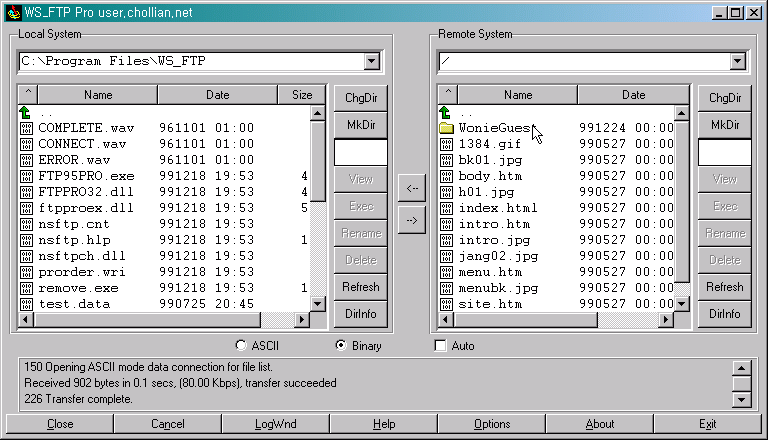Viewport: 768px width, 440px height.
Task: Click the jang02.jpg file icon
Action: pos(446,256)
